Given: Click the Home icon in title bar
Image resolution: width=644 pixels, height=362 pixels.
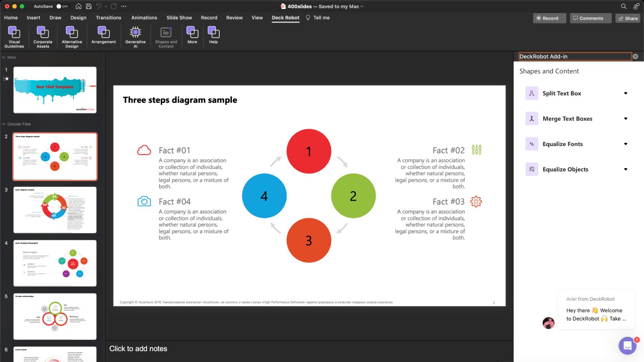Looking at the screenshot, I should [78, 6].
